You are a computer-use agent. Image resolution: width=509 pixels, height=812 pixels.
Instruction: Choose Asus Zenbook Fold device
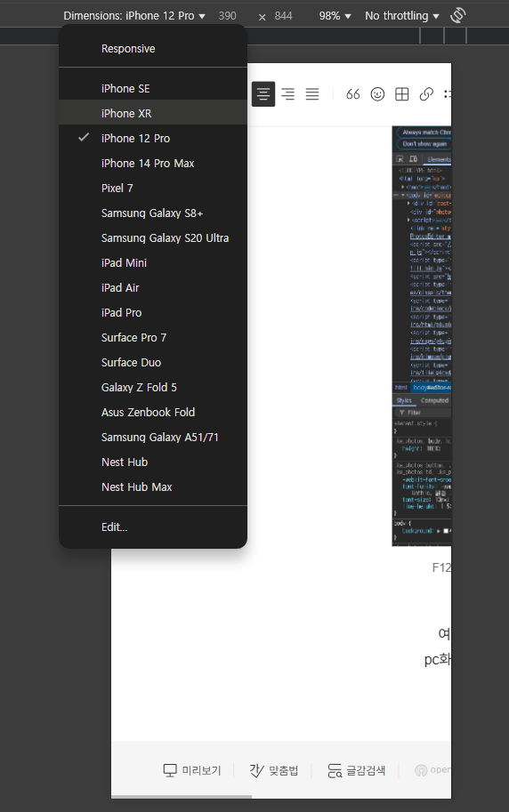click(153, 412)
